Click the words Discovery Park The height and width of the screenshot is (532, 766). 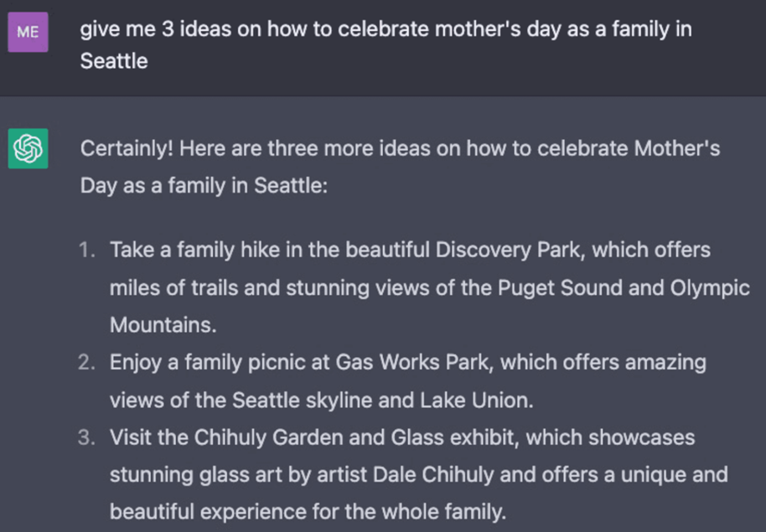click(510, 251)
